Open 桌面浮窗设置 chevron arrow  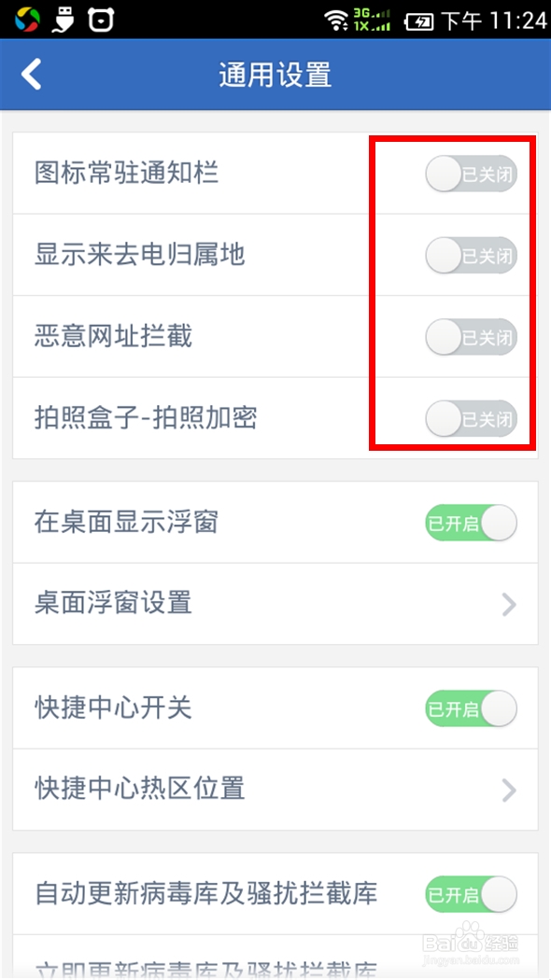pyautogui.click(x=510, y=605)
